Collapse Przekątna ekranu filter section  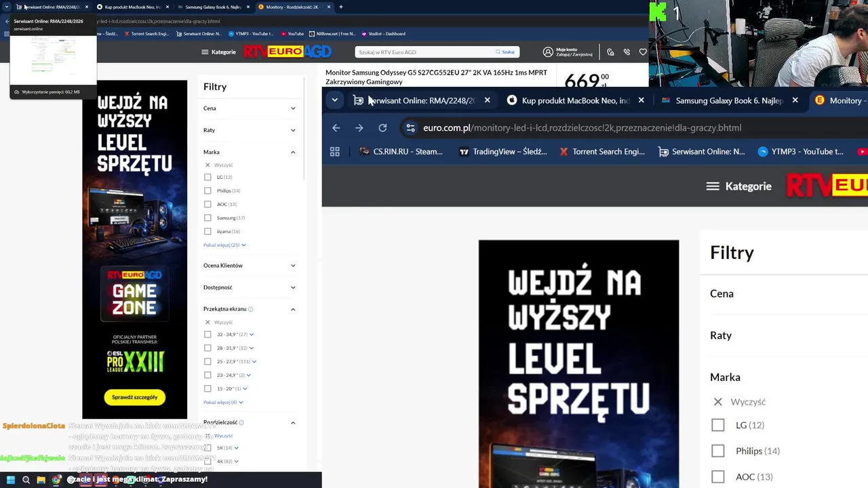[x=293, y=309]
